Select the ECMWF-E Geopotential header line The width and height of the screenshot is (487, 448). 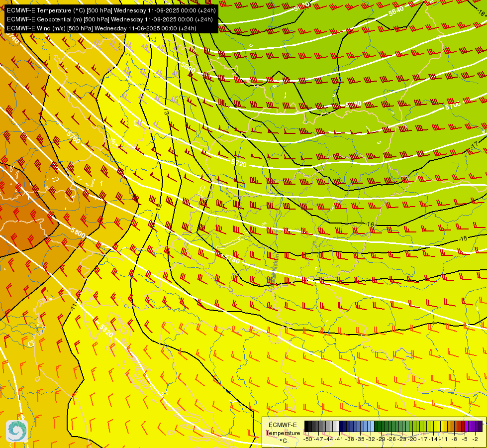(109, 19)
